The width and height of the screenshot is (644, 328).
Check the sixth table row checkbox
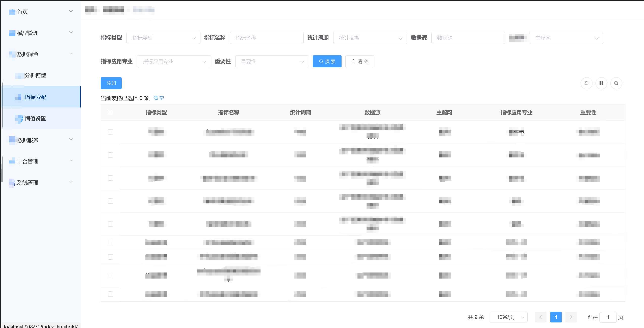(110, 243)
